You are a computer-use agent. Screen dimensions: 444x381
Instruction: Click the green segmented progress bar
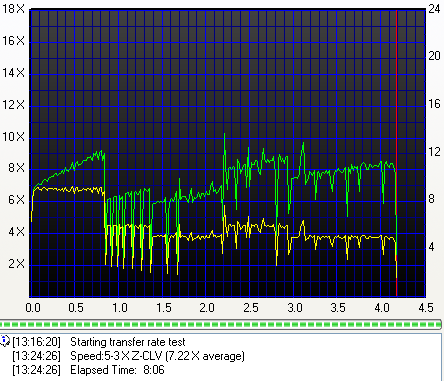point(221,324)
